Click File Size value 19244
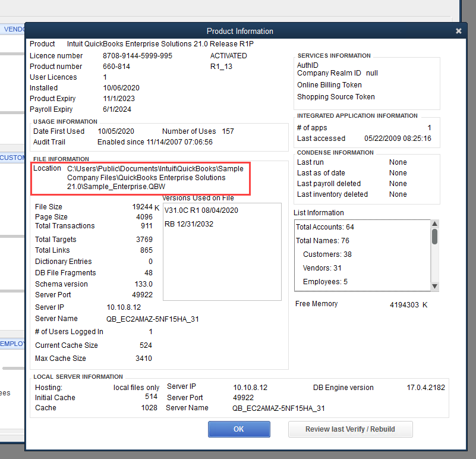 143,207
